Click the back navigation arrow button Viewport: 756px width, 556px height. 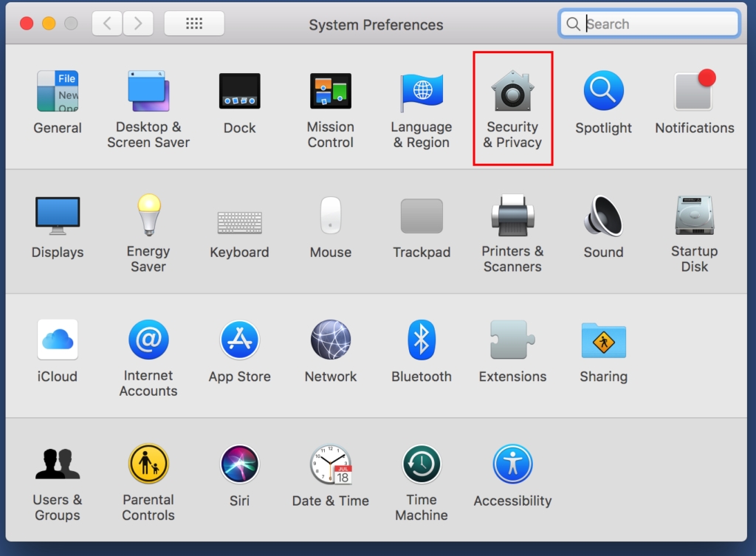[107, 24]
